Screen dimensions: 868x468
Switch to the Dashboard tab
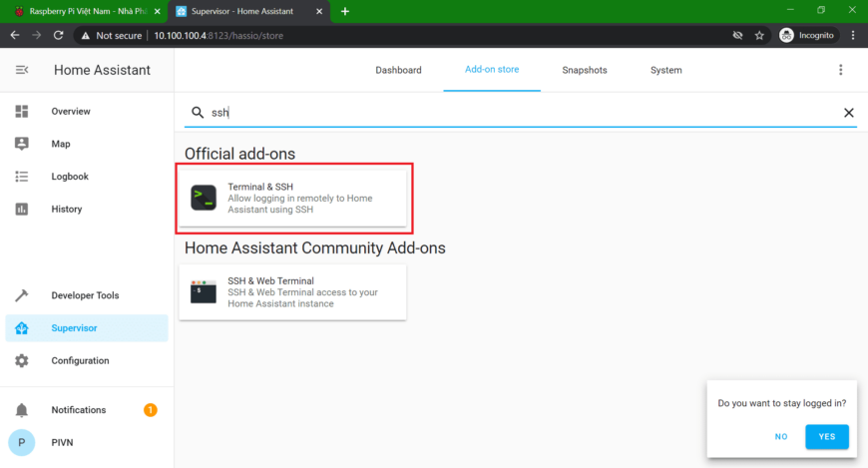[x=398, y=70]
